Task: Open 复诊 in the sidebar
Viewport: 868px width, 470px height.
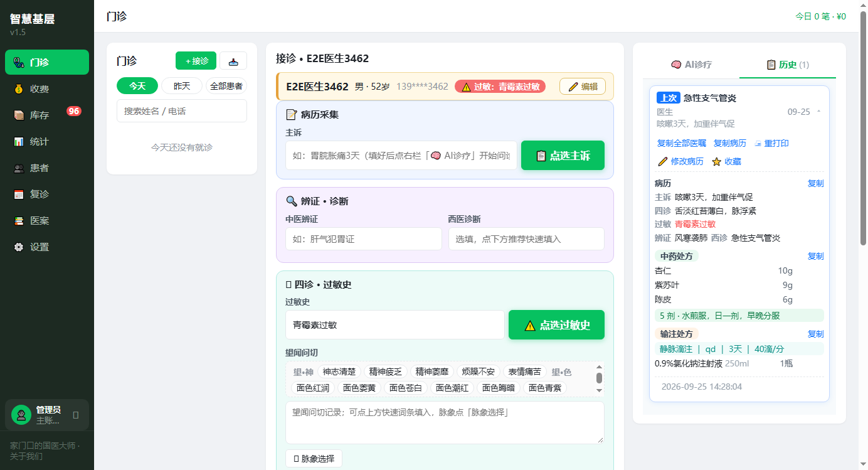Action: tap(47, 194)
